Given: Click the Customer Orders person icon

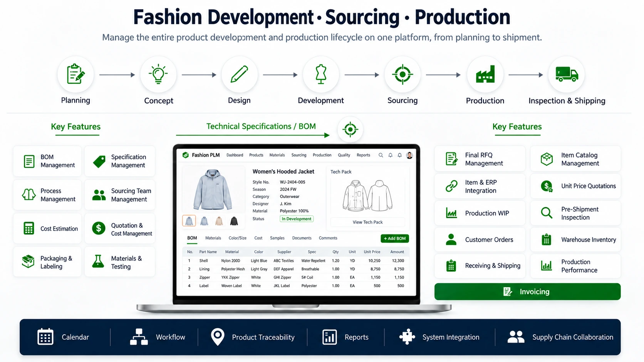Looking at the screenshot, I should 451,239.
